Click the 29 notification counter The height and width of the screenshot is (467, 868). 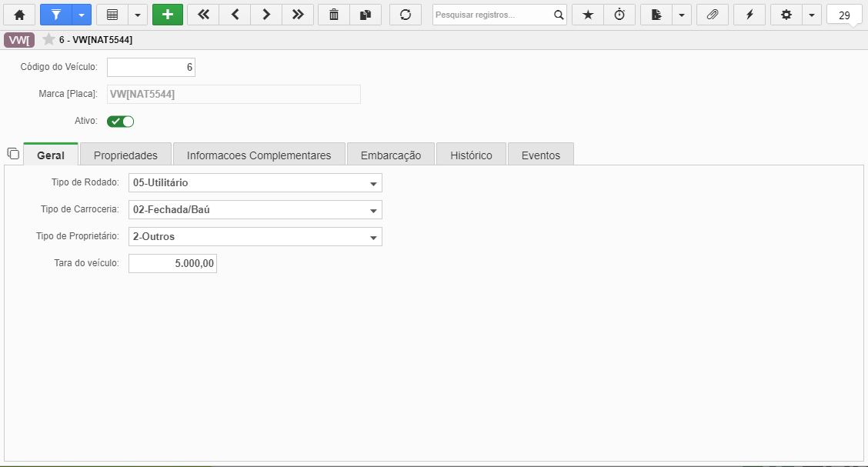pyautogui.click(x=844, y=15)
